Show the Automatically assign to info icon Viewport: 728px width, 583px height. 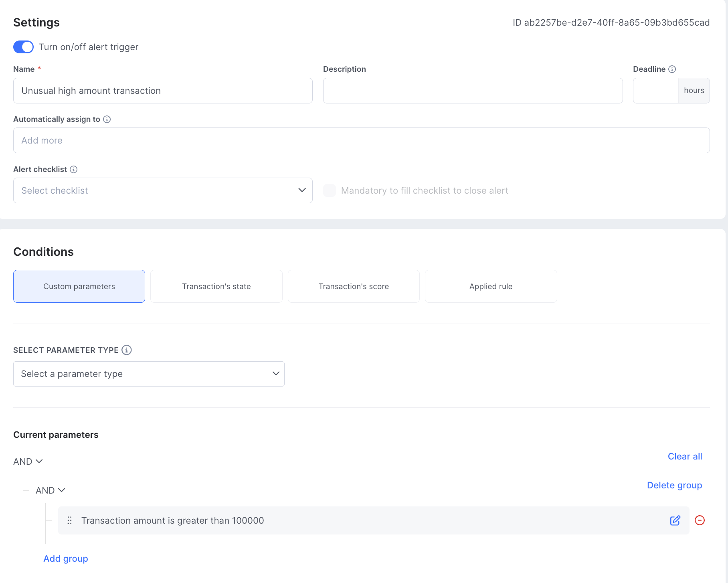click(107, 119)
